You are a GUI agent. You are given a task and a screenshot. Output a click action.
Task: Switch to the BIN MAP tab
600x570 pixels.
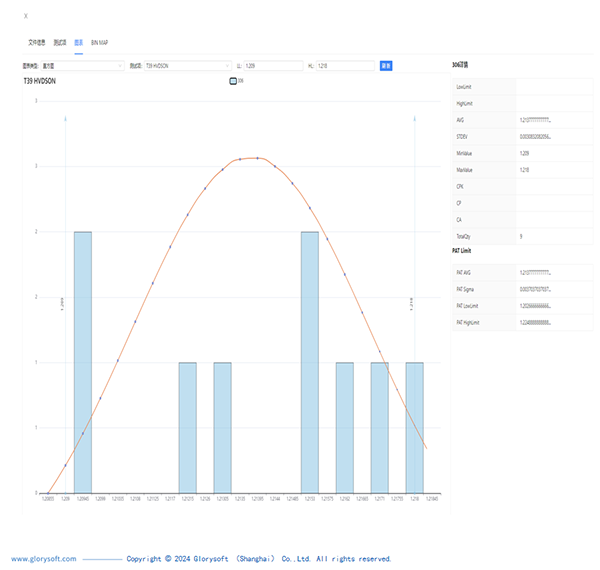pos(99,43)
